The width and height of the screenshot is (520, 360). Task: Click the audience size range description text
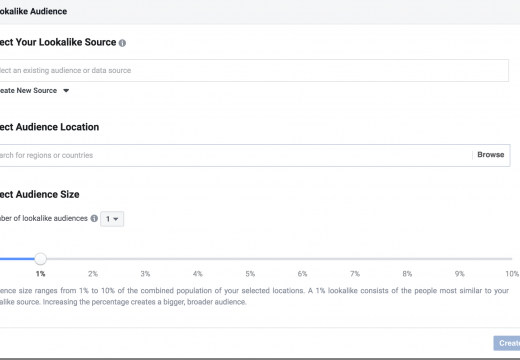(x=254, y=296)
